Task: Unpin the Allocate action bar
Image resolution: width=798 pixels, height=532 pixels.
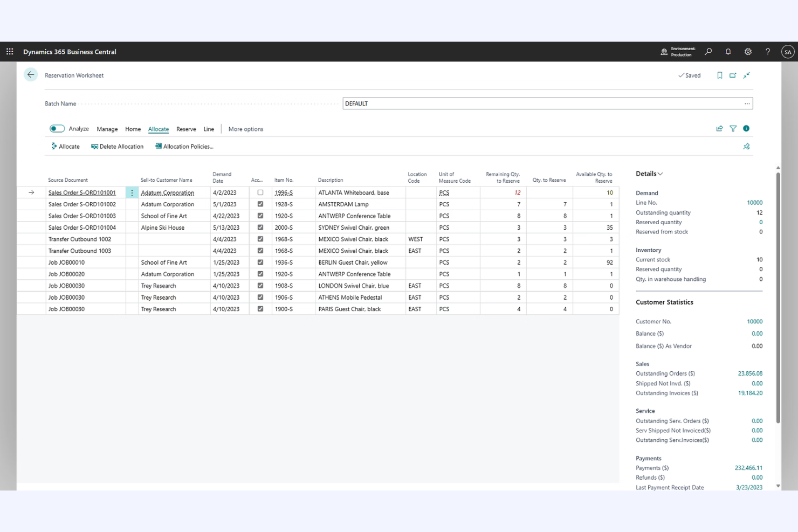Action: click(746, 146)
